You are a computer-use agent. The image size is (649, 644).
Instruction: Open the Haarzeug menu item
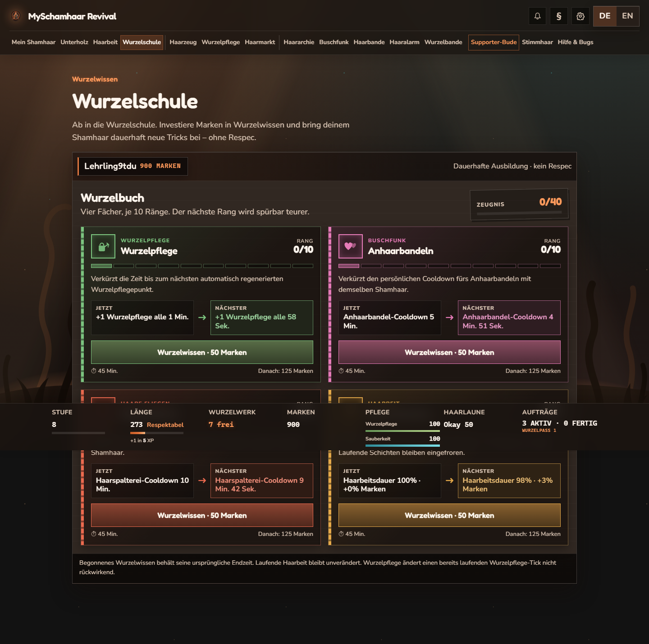(x=183, y=42)
